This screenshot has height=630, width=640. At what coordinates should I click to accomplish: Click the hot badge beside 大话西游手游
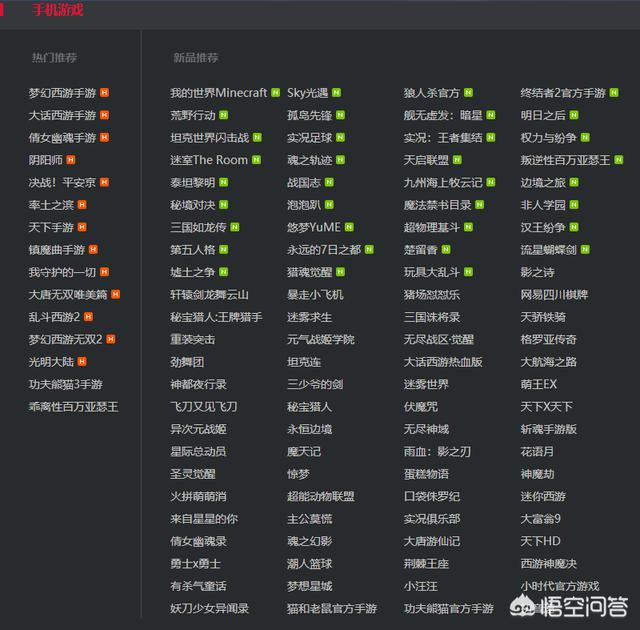pos(104,115)
